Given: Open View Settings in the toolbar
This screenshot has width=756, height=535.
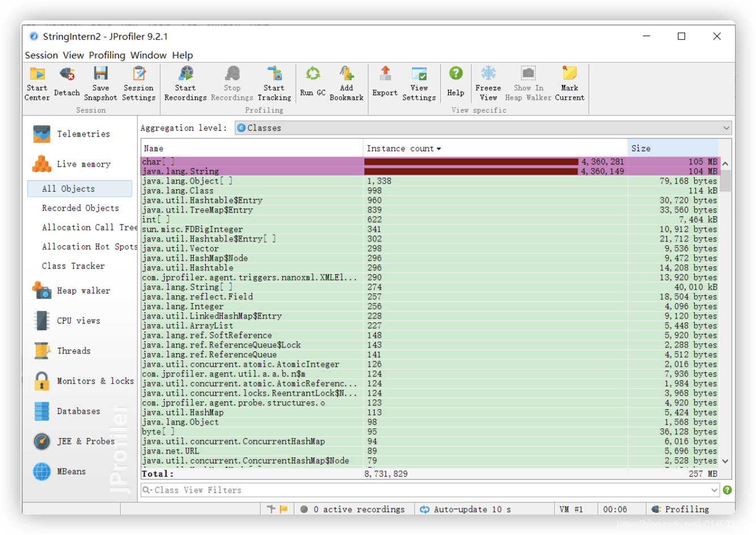Looking at the screenshot, I should [x=419, y=83].
